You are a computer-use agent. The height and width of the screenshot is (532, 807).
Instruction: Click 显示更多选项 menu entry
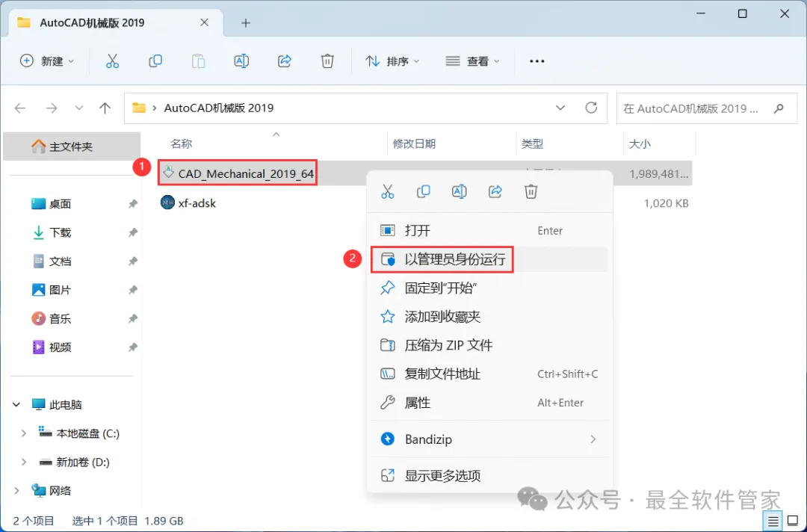click(489, 476)
